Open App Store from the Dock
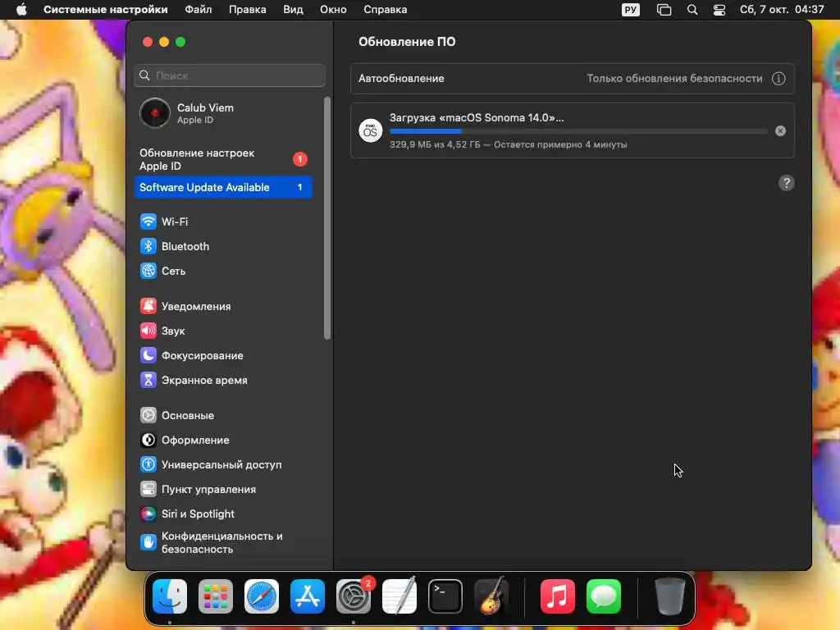Viewport: 840px width, 630px height. [x=308, y=596]
